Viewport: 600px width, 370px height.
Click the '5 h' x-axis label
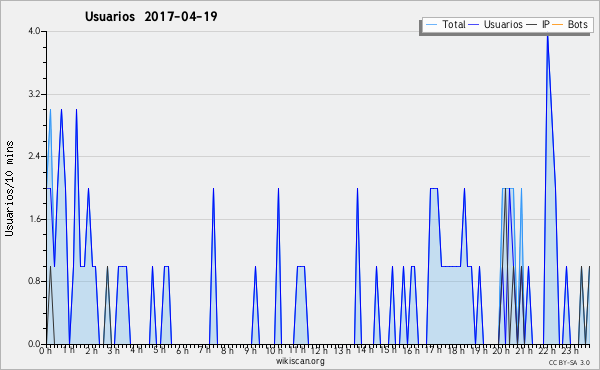coord(159,350)
